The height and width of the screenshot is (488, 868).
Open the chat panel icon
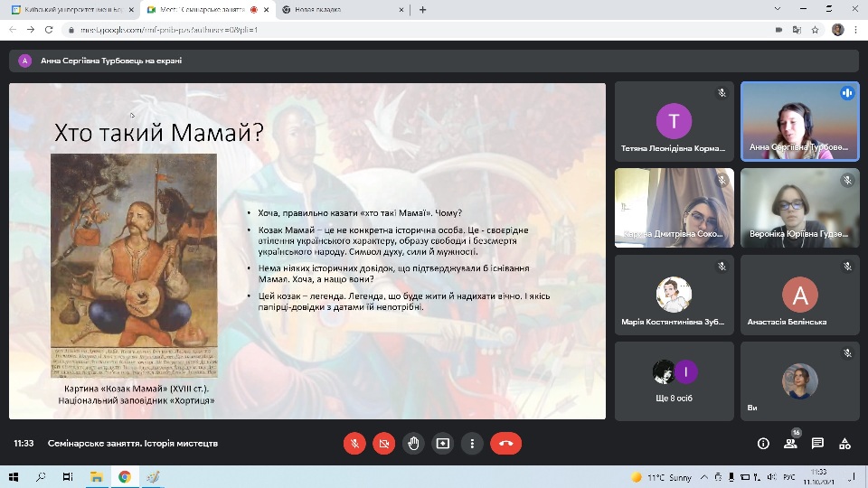pyautogui.click(x=817, y=443)
